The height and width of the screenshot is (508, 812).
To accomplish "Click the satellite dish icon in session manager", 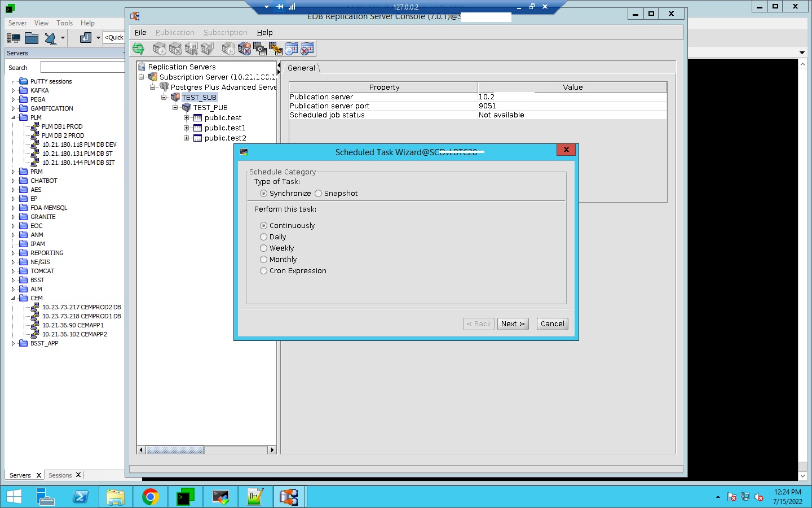I will (x=51, y=38).
